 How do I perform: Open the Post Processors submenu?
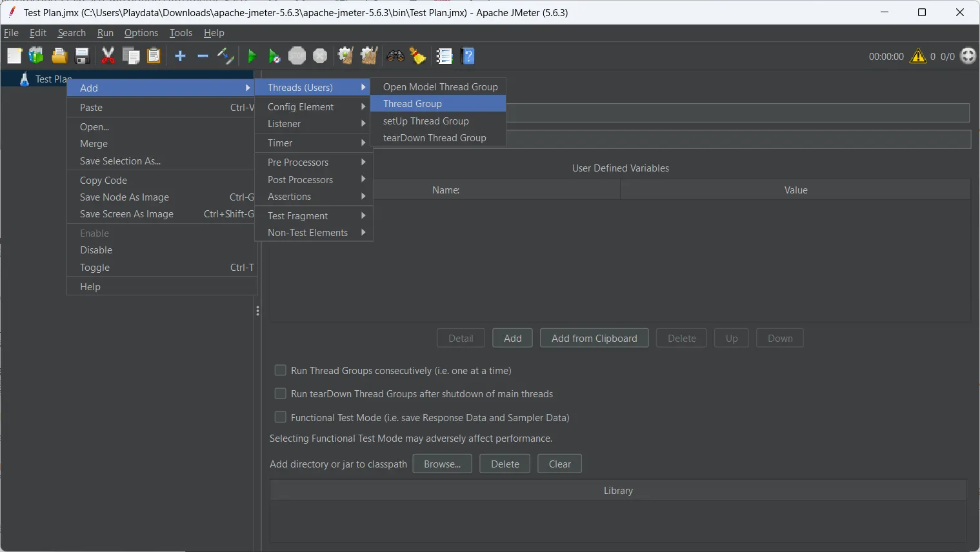313,180
